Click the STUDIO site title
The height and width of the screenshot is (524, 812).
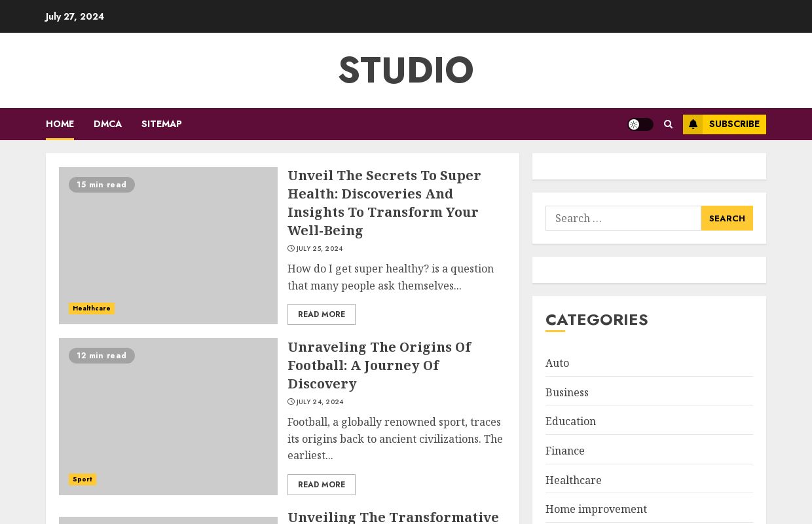(406, 70)
